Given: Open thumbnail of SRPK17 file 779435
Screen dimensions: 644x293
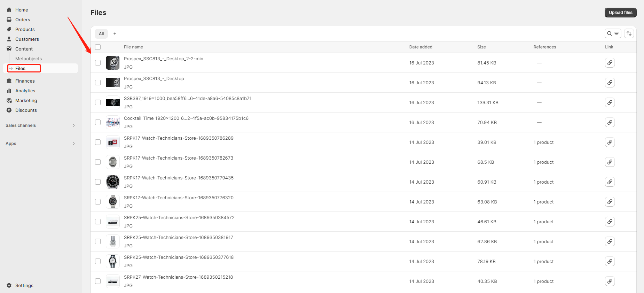Looking at the screenshot, I should 113,182.
